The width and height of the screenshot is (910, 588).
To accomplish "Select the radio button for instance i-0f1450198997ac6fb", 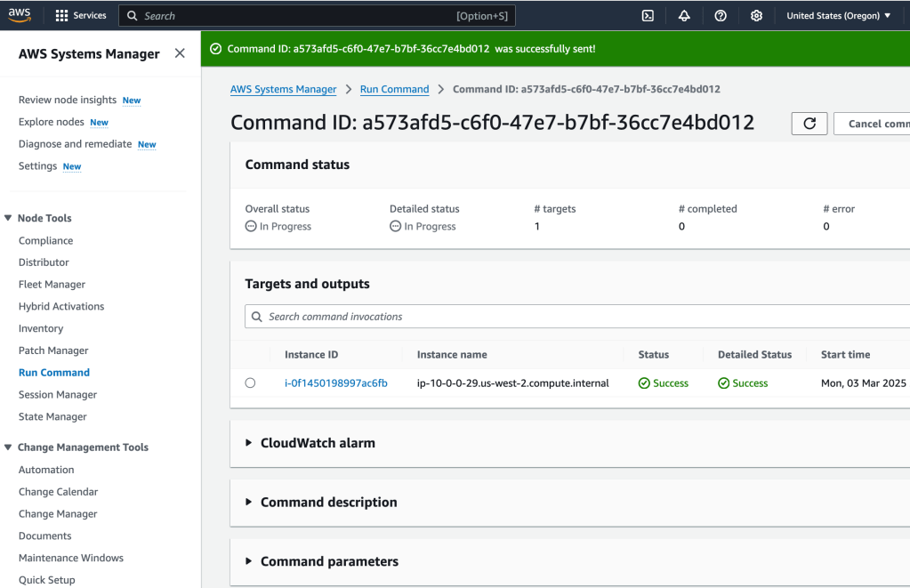I will click(250, 383).
